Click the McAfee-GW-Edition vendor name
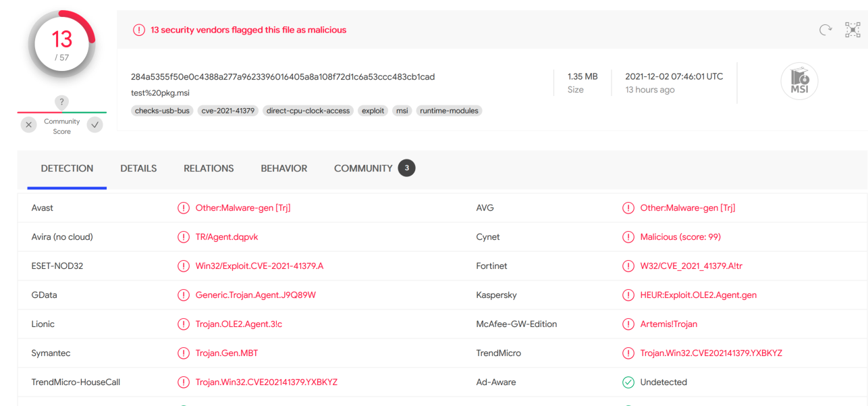This screenshot has width=868, height=406. (516, 324)
